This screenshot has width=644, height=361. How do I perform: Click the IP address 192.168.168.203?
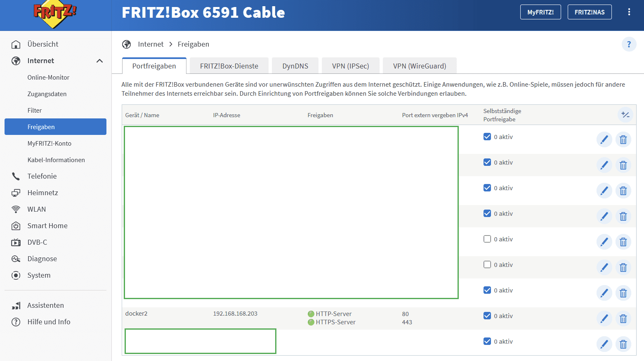(x=235, y=314)
